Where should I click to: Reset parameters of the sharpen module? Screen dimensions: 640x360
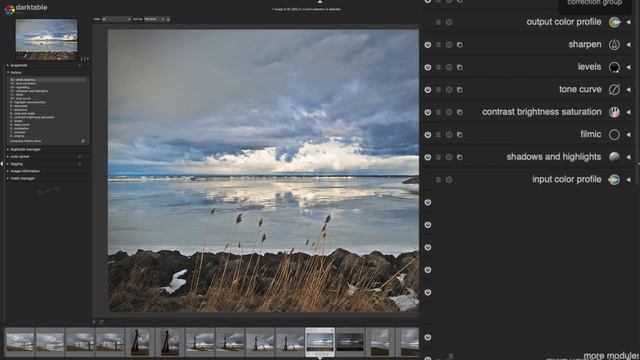[x=449, y=44]
